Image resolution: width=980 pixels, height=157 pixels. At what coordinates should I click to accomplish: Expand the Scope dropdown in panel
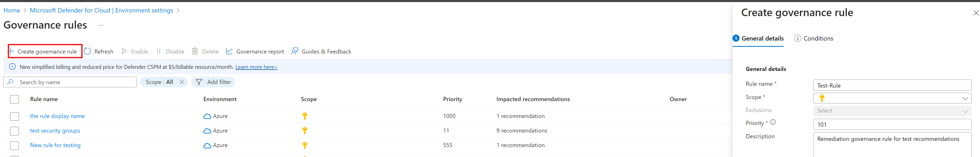click(x=892, y=98)
